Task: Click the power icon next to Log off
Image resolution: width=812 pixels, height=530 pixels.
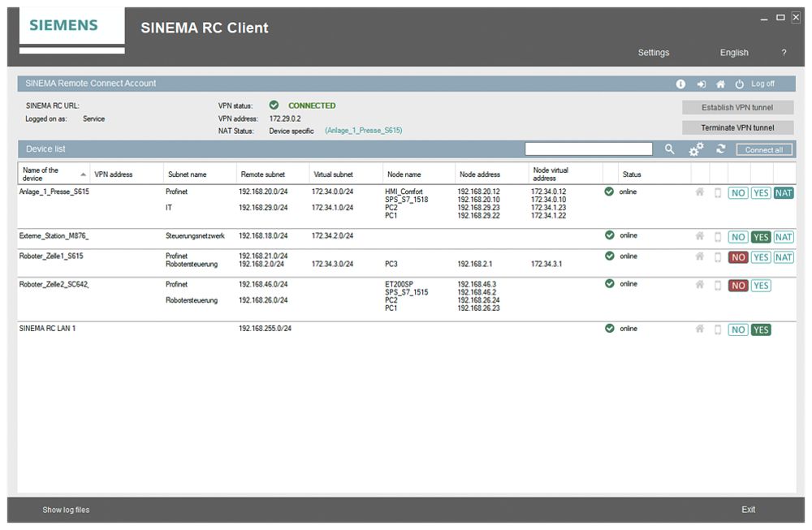Action: point(740,84)
